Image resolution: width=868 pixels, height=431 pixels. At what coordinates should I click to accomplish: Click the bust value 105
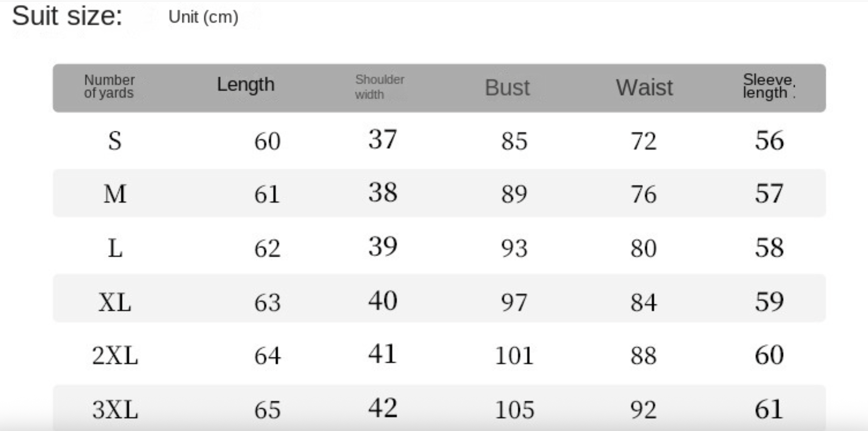pos(514,410)
